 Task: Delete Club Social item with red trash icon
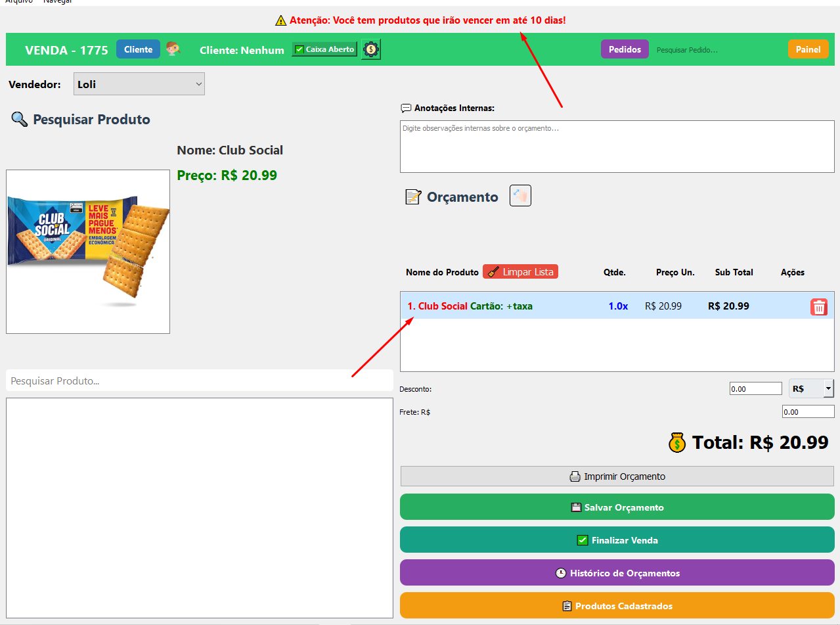coord(818,307)
